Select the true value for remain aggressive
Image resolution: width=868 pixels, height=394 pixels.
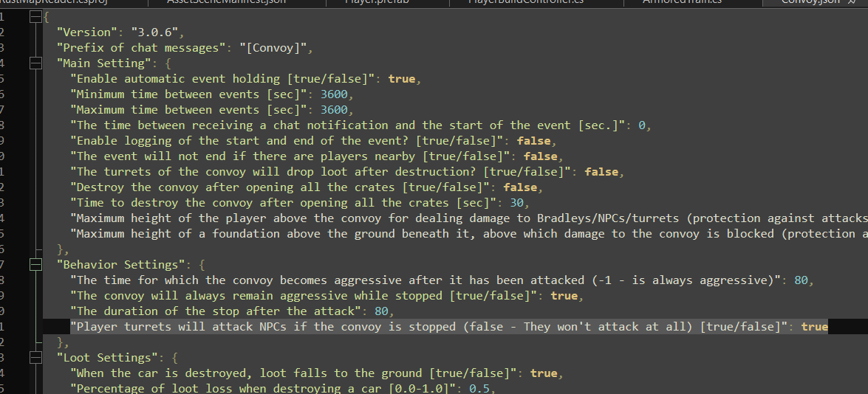(x=564, y=296)
